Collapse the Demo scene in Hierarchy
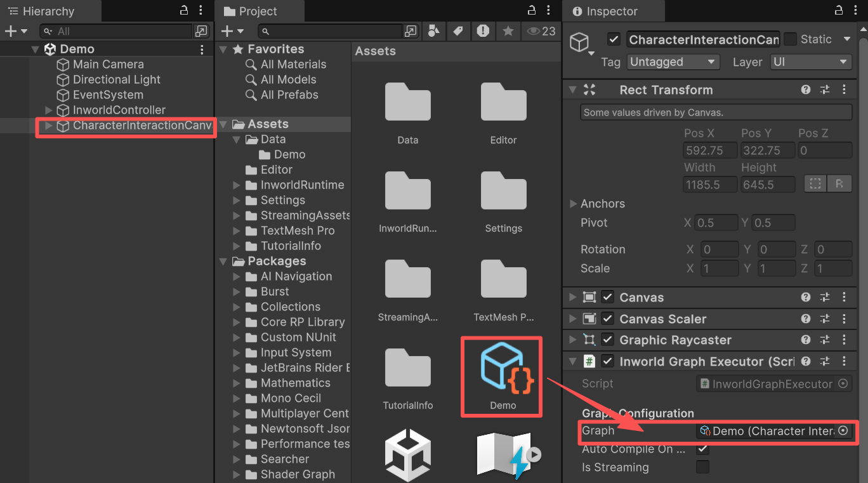This screenshot has width=868, height=483. (x=35, y=50)
